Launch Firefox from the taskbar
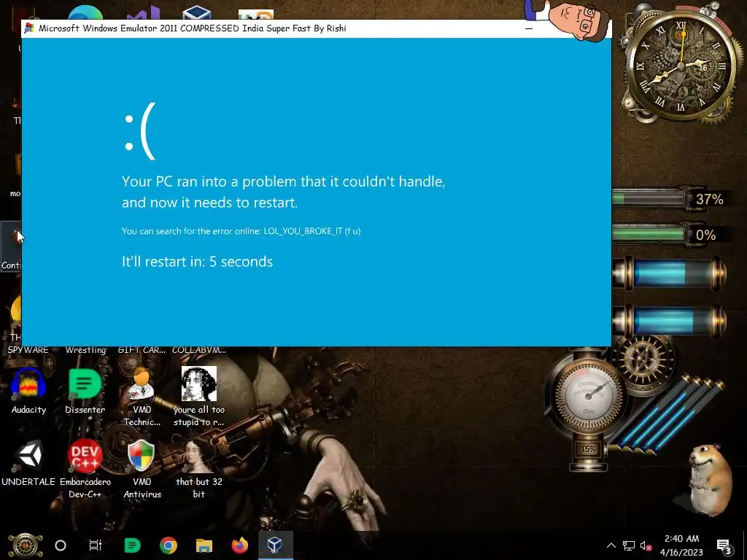Viewport: 747px width, 560px height. 239,545
